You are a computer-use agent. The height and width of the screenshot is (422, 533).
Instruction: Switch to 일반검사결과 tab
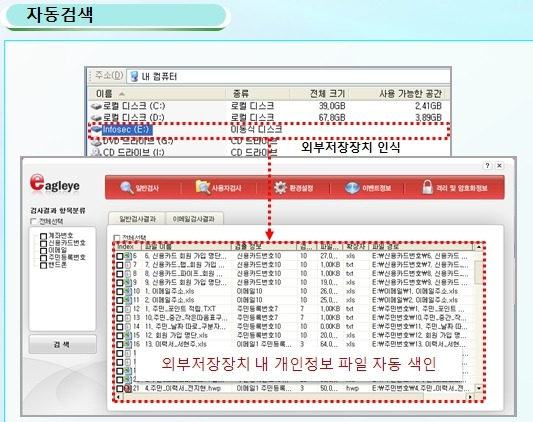tap(137, 219)
